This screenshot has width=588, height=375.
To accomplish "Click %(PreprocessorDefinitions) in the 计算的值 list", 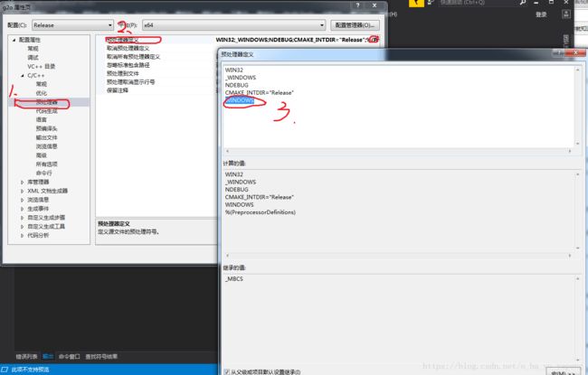I will (261, 212).
